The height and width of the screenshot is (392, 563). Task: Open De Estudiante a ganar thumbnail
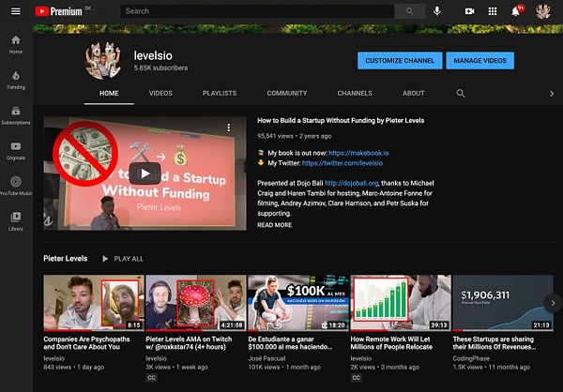click(x=298, y=303)
